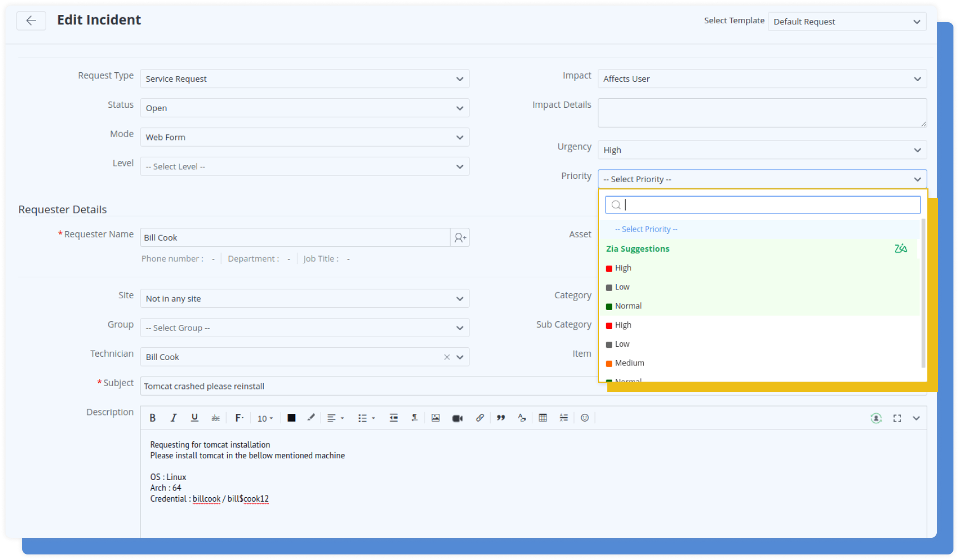Focus the priority search box
Viewport: 959px width, 560px height.
763,205
